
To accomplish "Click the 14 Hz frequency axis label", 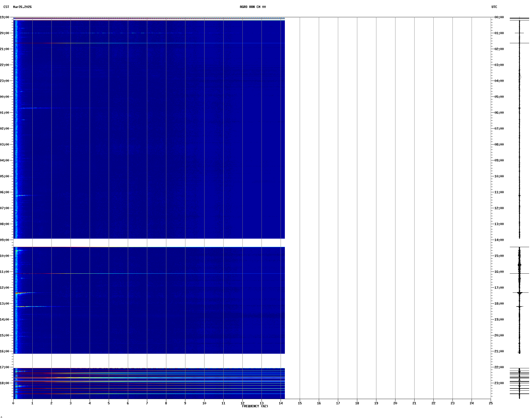I will pos(281,403).
